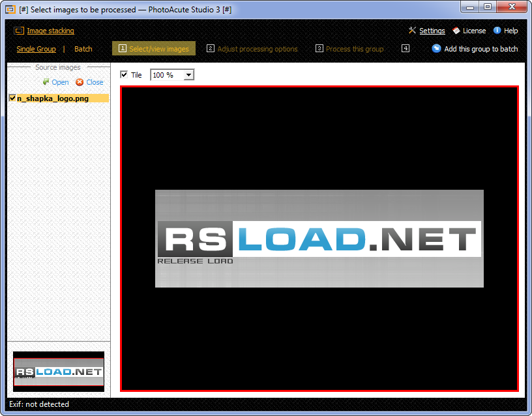Viewport: 532px width, 416px height.
Task: Open the Settings link
Action: tap(432, 31)
